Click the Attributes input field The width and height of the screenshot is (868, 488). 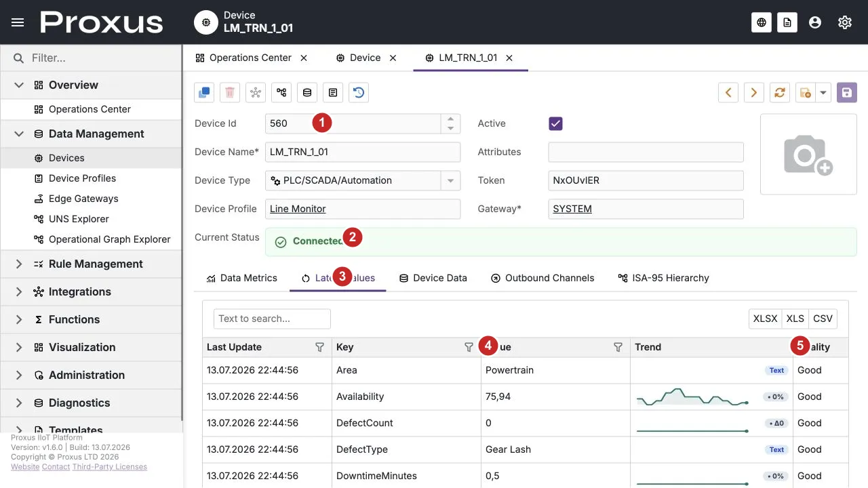click(x=646, y=152)
